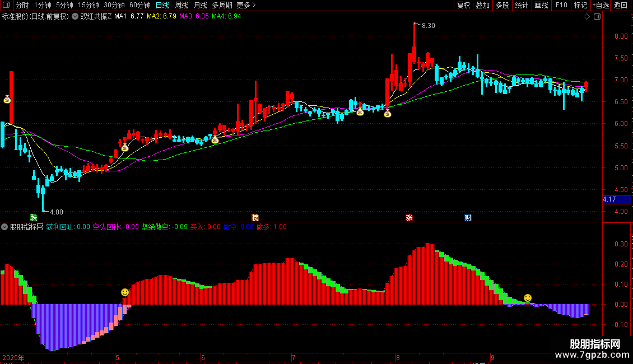Click the 空头回补: -0.05 value
The width and height of the screenshot is (633, 364).
(x=116, y=227)
